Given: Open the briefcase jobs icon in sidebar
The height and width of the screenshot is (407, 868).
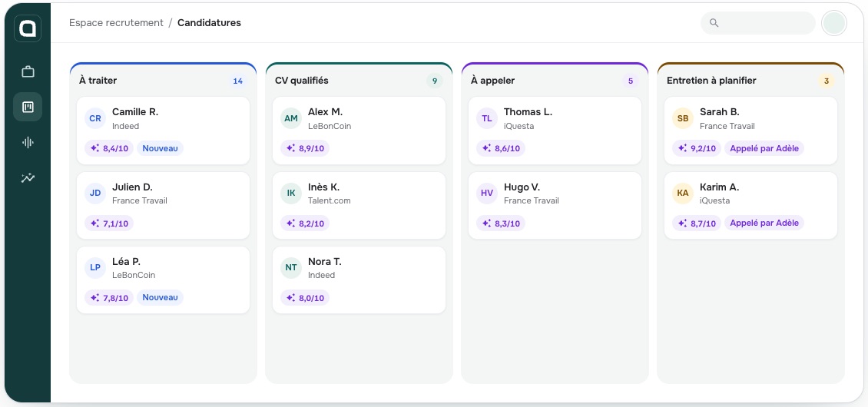Looking at the screenshot, I should (x=28, y=71).
